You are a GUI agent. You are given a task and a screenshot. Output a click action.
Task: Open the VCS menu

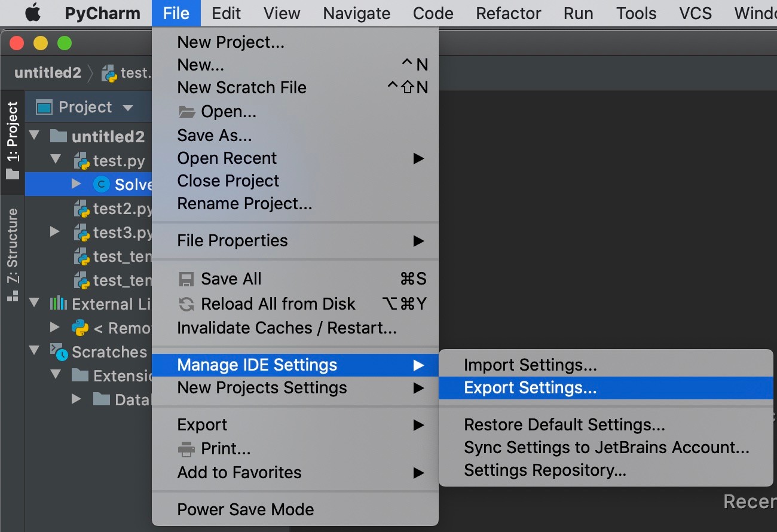point(695,13)
